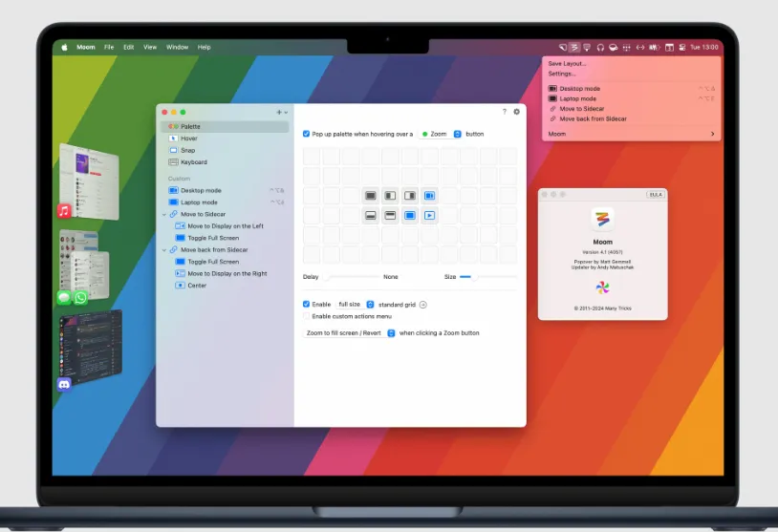Select the full-screen fill palette icon
Image resolution: width=778 pixels, height=532 pixels.
(371, 196)
